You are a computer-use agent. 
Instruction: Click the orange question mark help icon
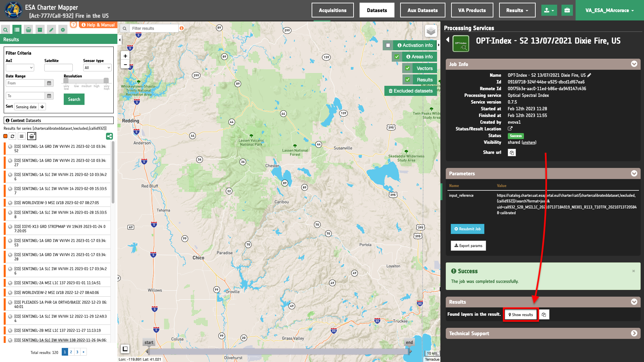[73, 25]
